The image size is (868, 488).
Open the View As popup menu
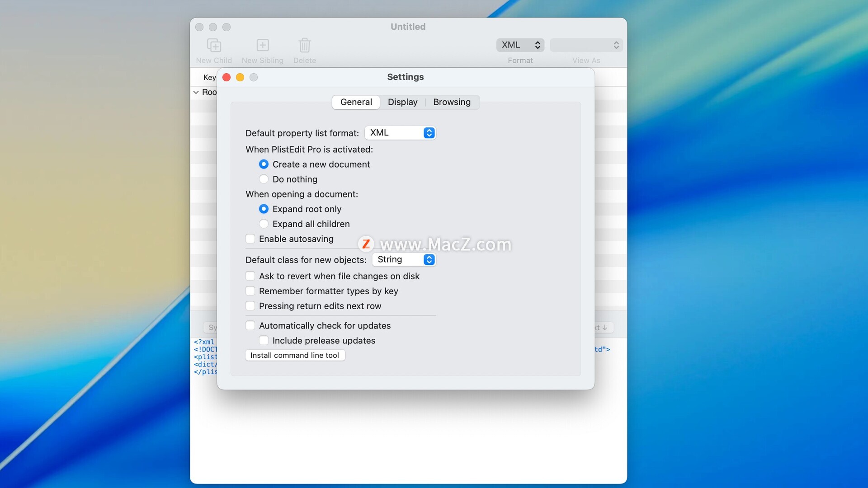tap(586, 45)
